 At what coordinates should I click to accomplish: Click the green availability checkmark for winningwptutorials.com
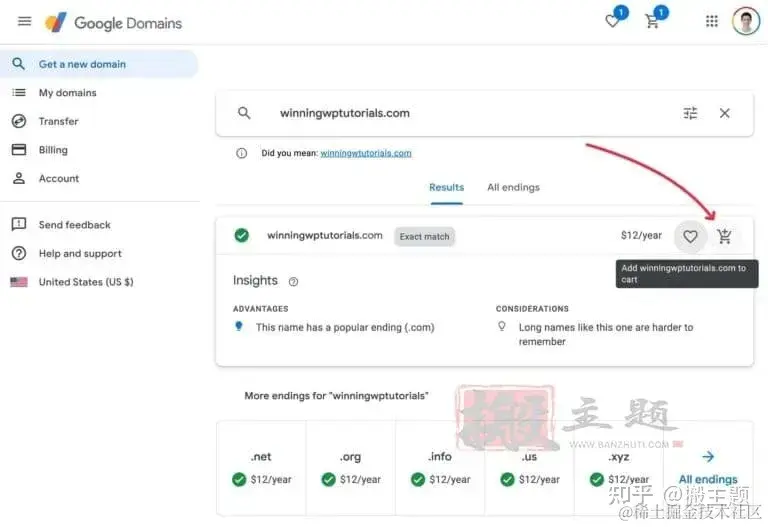tap(241, 236)
